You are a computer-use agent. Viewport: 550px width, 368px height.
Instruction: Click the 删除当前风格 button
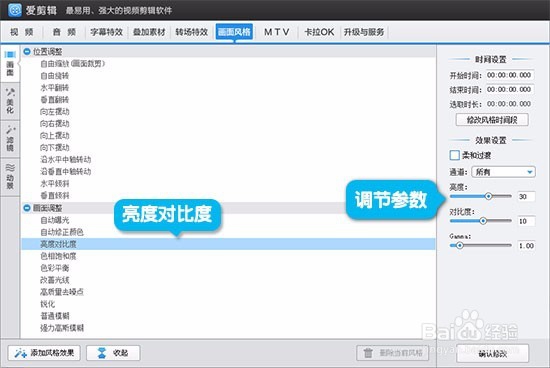click(393, 353)
